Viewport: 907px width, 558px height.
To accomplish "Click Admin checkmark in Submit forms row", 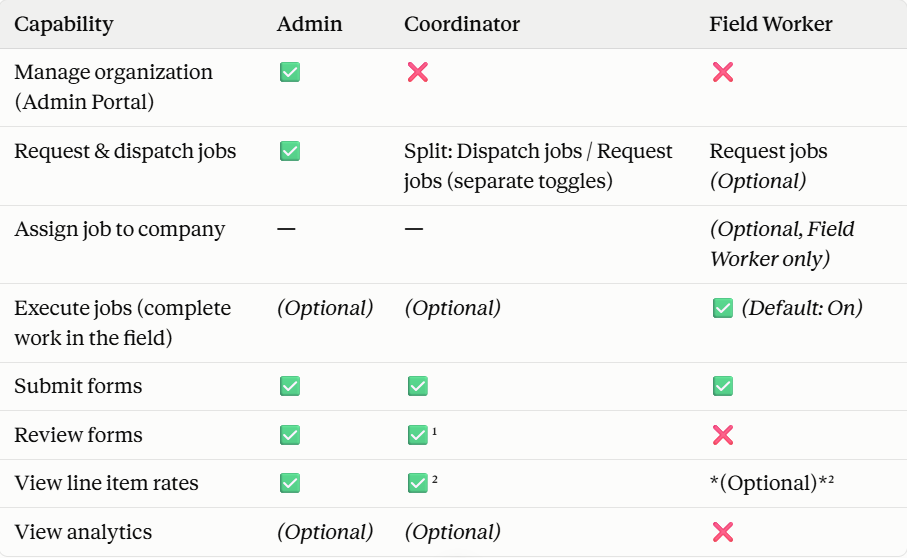I will tap(290, 386).
